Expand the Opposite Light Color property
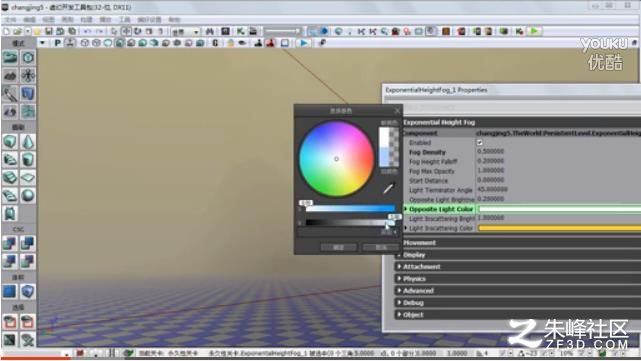 coord(406,209)
